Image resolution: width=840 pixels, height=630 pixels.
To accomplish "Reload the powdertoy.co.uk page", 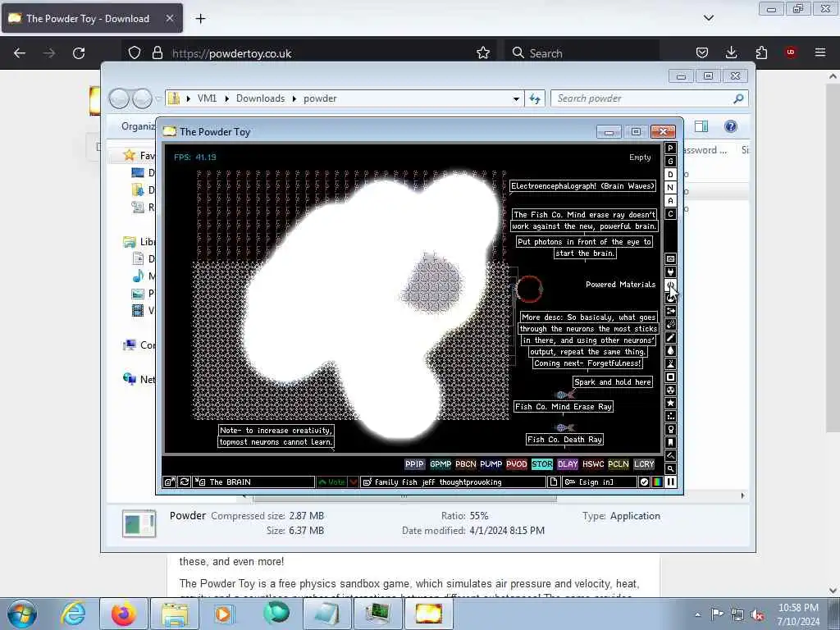I will click(79, 53).
